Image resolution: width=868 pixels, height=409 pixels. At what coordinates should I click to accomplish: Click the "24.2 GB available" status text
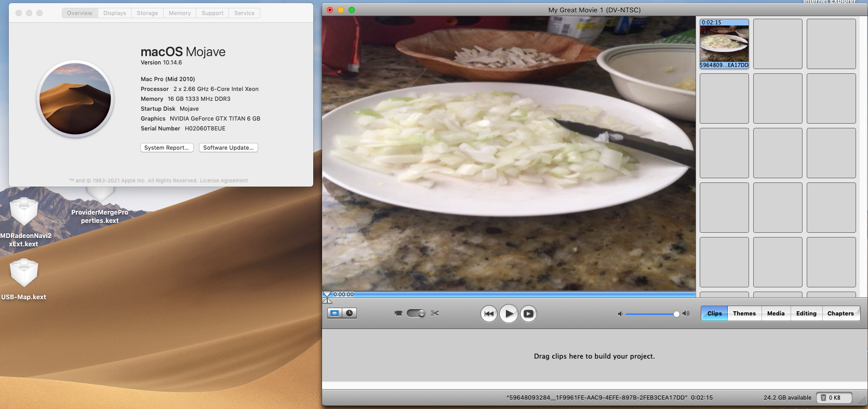[787, 398]
